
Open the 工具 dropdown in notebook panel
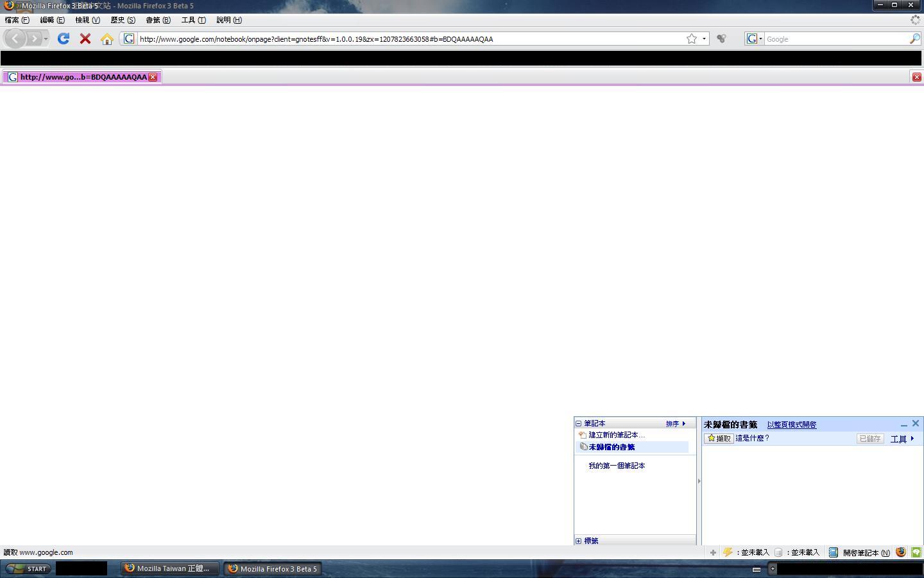(902, 439)
